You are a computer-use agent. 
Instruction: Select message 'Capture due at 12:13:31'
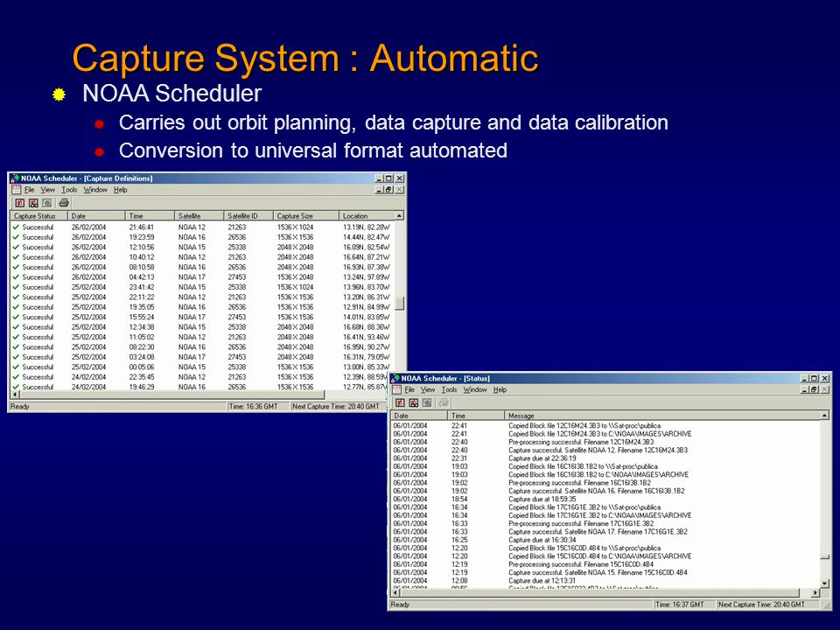click(x=542, y=581)
